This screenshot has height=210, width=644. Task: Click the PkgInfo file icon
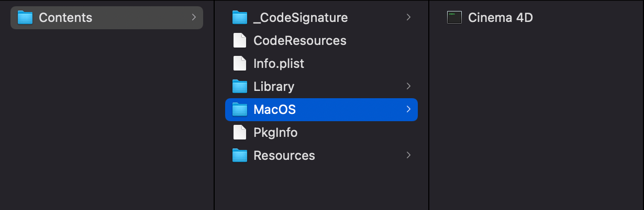point(239,133)
